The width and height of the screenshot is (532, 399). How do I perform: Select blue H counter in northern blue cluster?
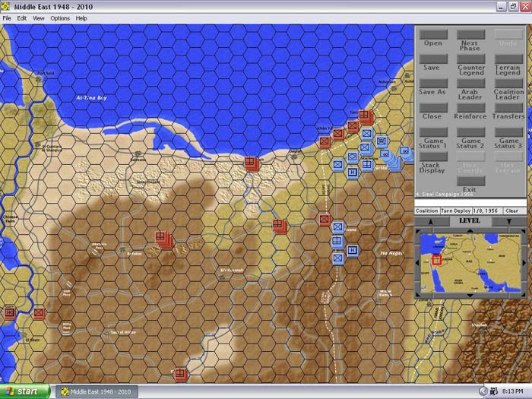click(x=353, y=173)
